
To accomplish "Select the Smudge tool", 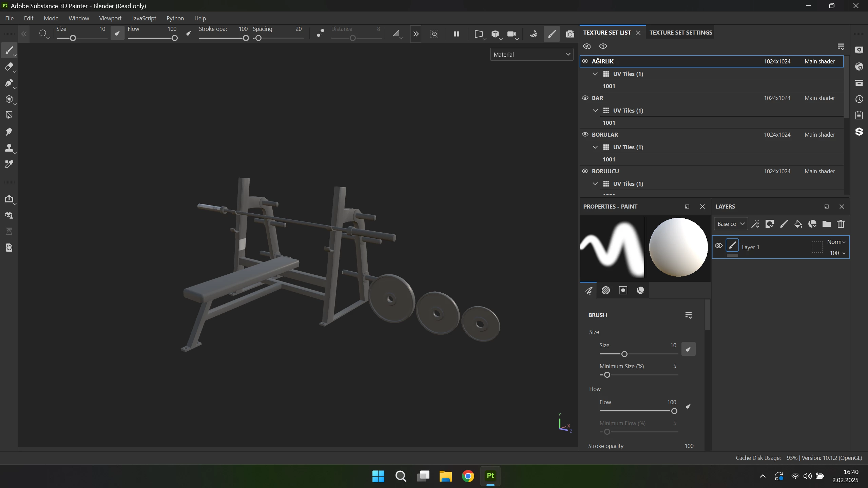I will coord(9,132).
